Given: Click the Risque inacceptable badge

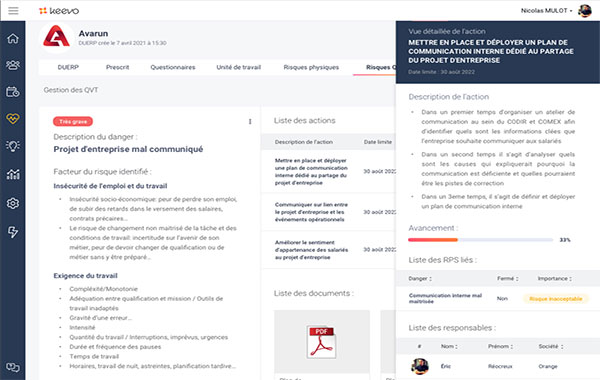Looking at the screenshot, I should coord(556,299).
